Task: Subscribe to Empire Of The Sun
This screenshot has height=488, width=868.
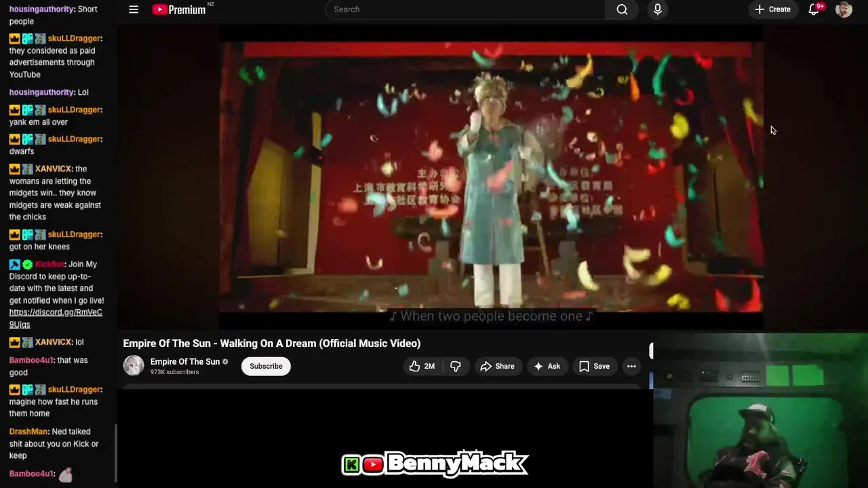Action: pyautogui.click(x=266, y=366)
